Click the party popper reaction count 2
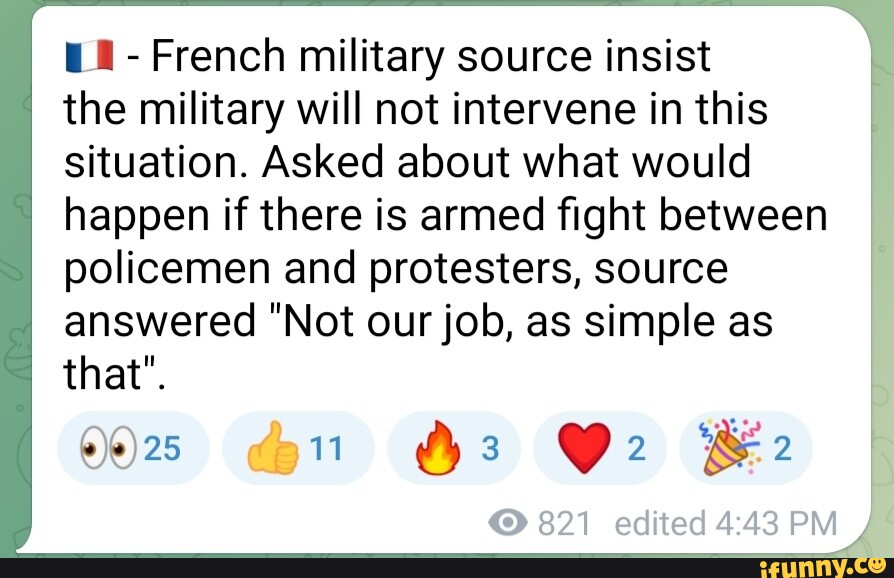 [788, 448]
